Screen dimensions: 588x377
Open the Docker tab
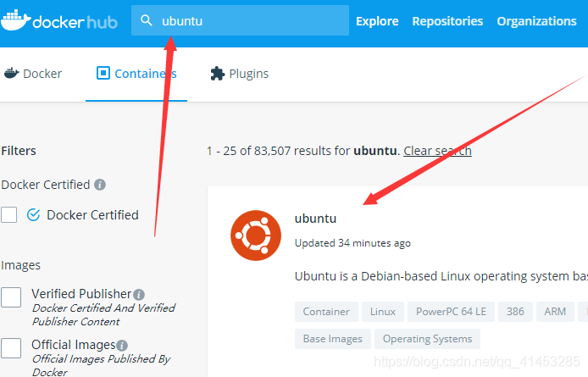(x=33, y=74)
